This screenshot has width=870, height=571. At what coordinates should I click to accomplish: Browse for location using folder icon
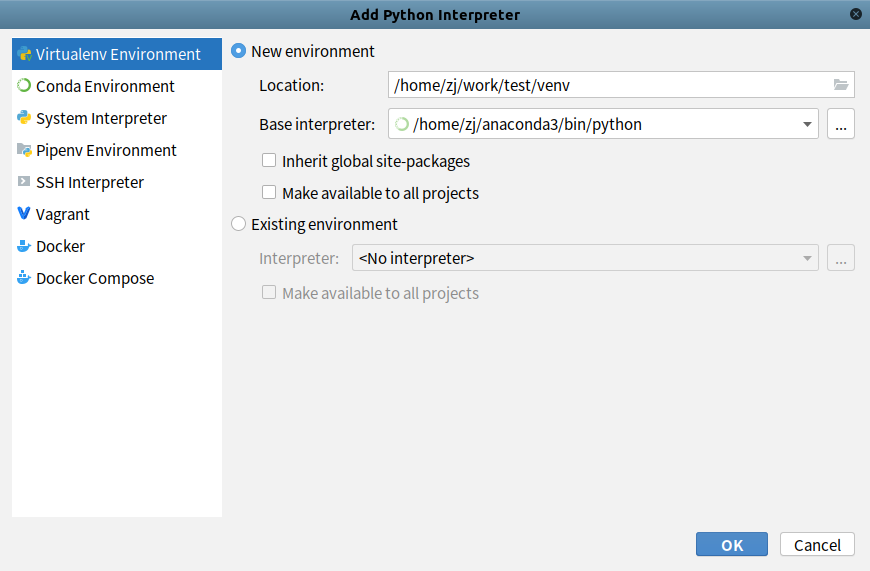point(840,85)
